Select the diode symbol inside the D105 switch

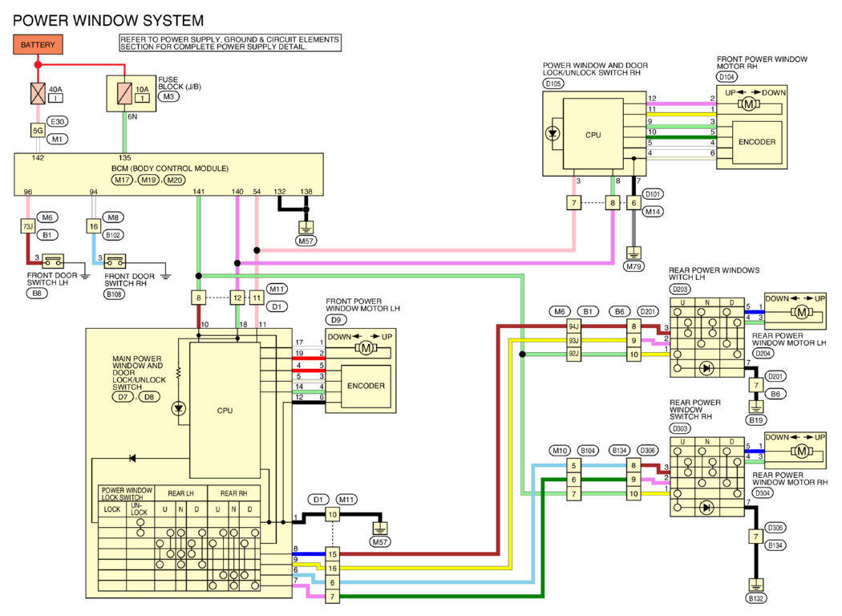coord(553,133)
